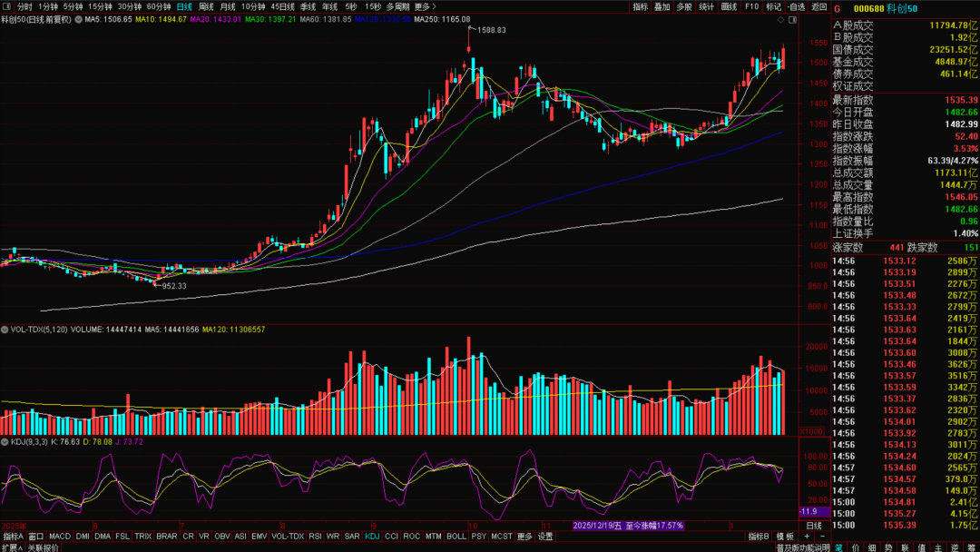This screenshot has height=552, width=980.
Task: Click the 1588.83 high price marker
Action: pos(490,30)
